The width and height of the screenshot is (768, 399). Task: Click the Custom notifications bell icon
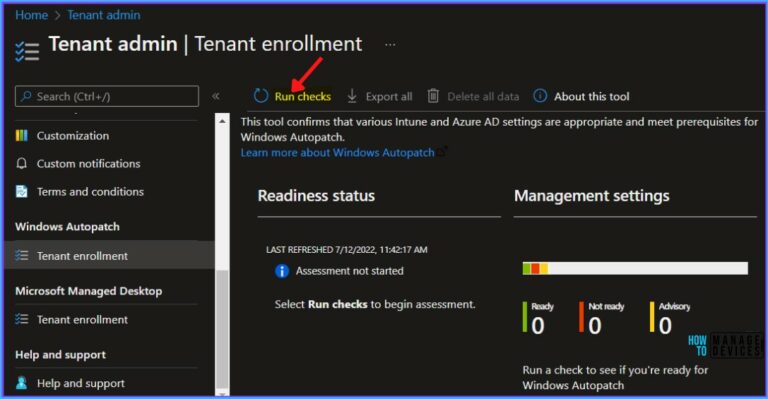pos(22,164)
